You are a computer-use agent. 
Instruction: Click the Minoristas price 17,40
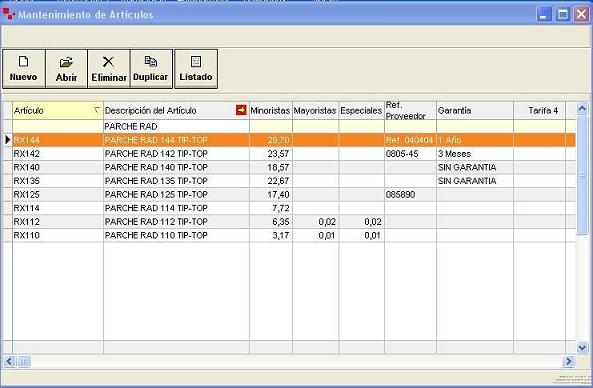click(x=278, y=194)
